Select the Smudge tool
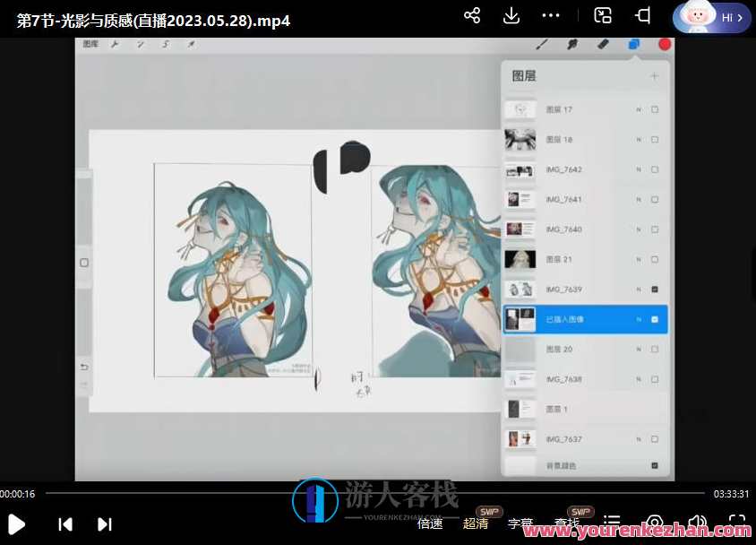 [x=571, y=43]
